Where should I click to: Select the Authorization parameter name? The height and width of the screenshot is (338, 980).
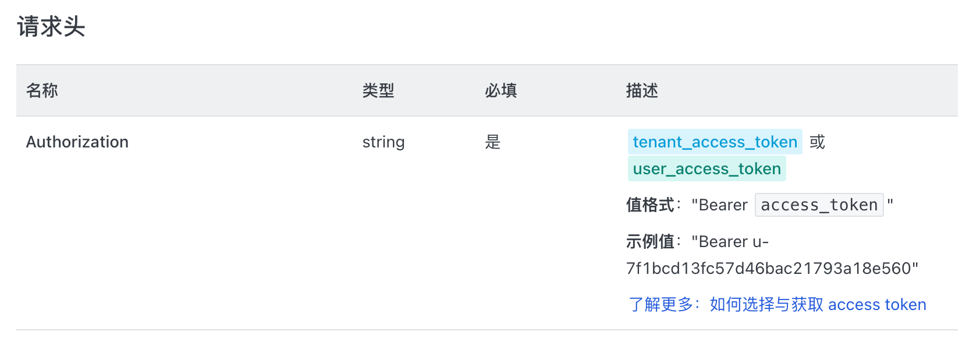pyautogui.click(x=77, y=142)
